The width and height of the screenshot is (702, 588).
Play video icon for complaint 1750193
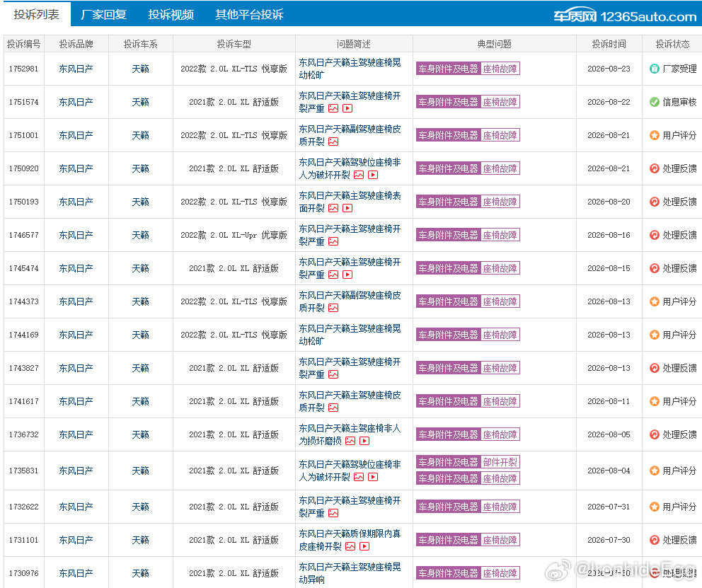click(x=347, y=208)
